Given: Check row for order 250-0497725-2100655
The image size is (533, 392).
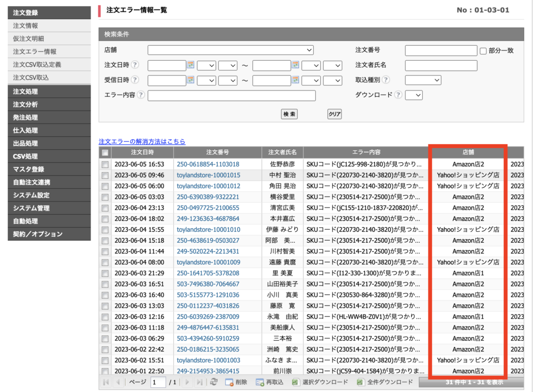Looking at the screenshot, I should (x=105, y=208).
